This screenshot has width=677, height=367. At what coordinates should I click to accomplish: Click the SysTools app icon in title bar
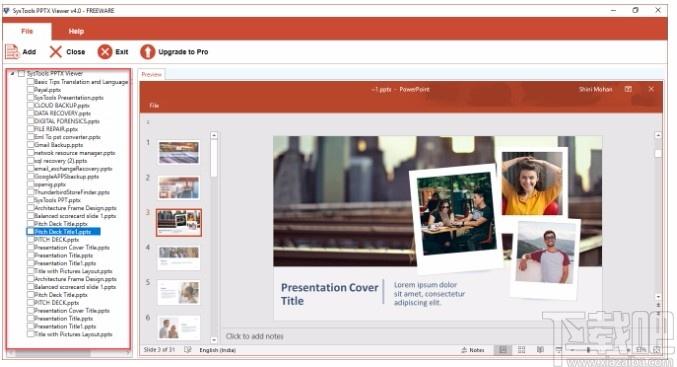[x=6, y=10]
